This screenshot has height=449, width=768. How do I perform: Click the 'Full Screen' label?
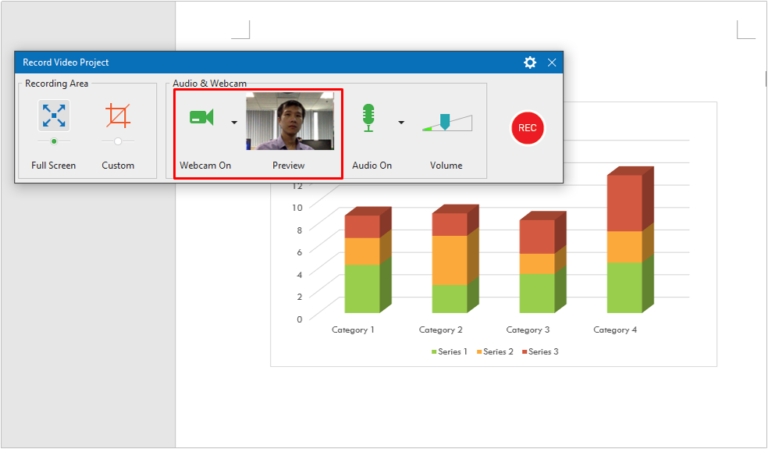pos(53,165)
